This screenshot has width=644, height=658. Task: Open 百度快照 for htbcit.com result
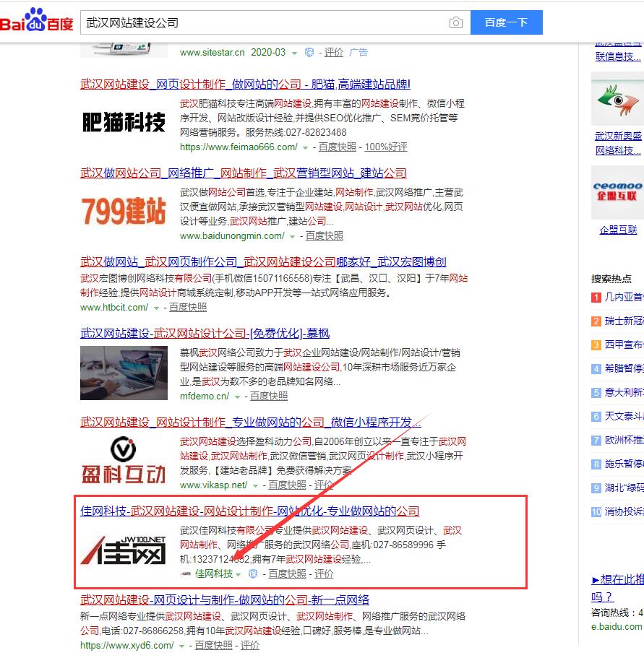[x=188, y=307]
